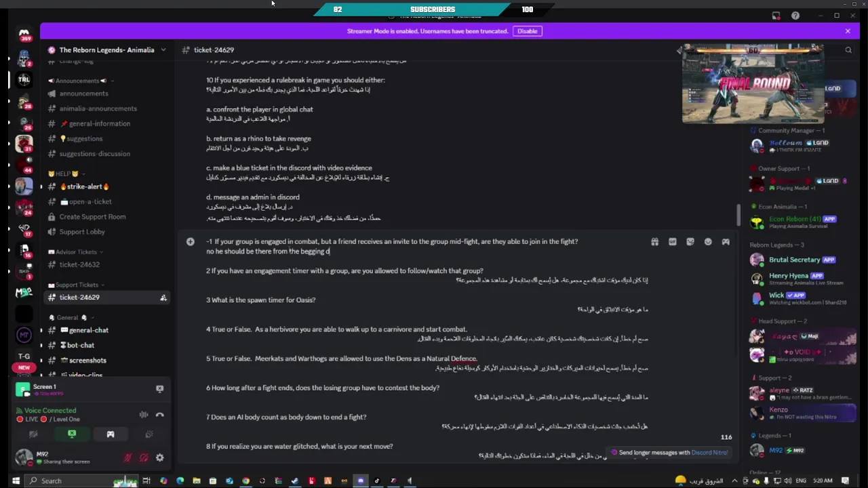Screen dimensions: 868x488
Task: Click the chat scrollbar thumb
Action: pos(738,216)
